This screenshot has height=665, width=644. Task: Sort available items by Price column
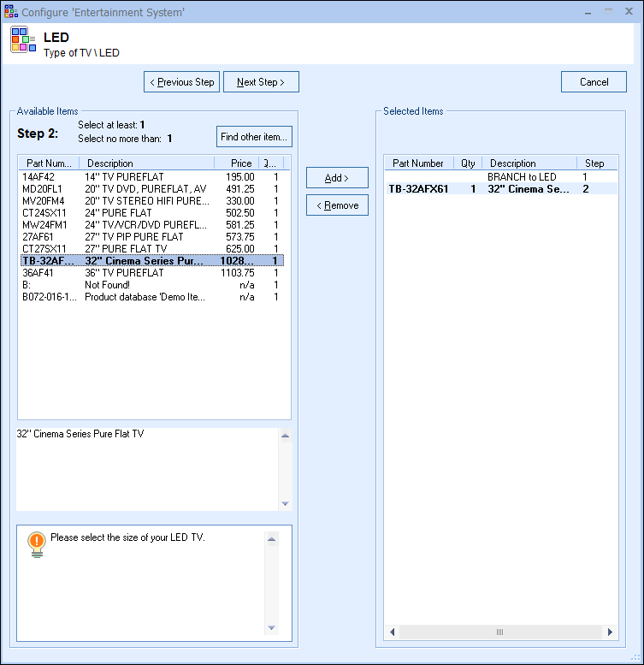(x=236, y=163)
